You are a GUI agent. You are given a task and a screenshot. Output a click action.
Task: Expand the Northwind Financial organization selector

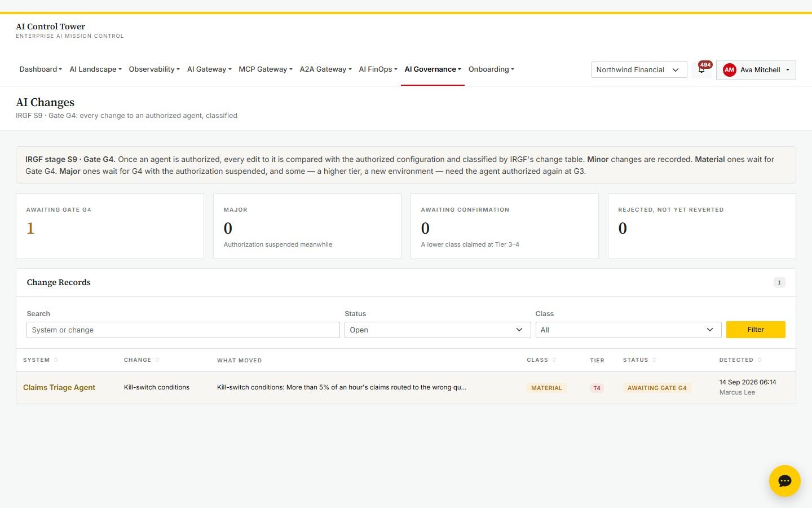click(x=639, y=70)
